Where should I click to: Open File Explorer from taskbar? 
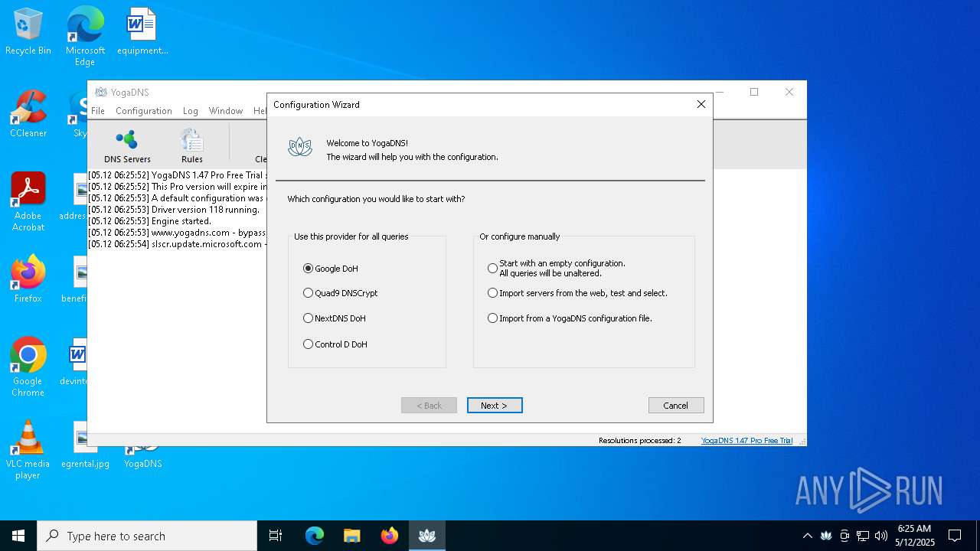click(x=351, y=536)
